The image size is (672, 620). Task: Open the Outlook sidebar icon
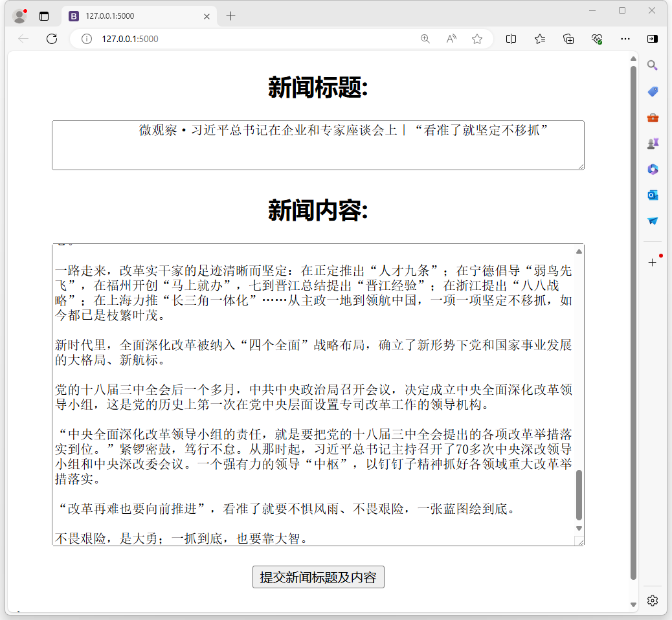[x=653, y=195]
